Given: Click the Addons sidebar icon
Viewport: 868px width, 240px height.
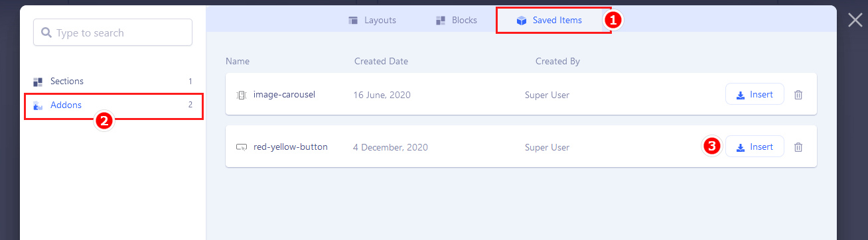Looking at the screenshot, I should [38, 105].
